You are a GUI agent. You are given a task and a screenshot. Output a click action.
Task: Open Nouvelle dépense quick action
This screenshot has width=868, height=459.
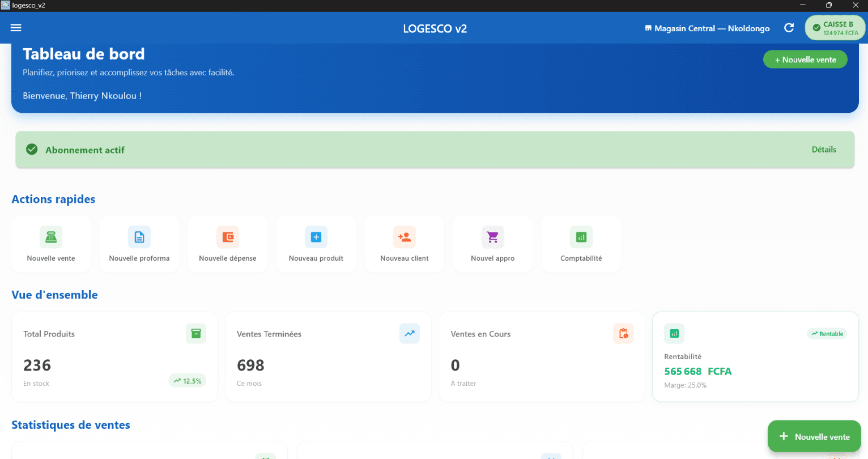tap(228, 244)
